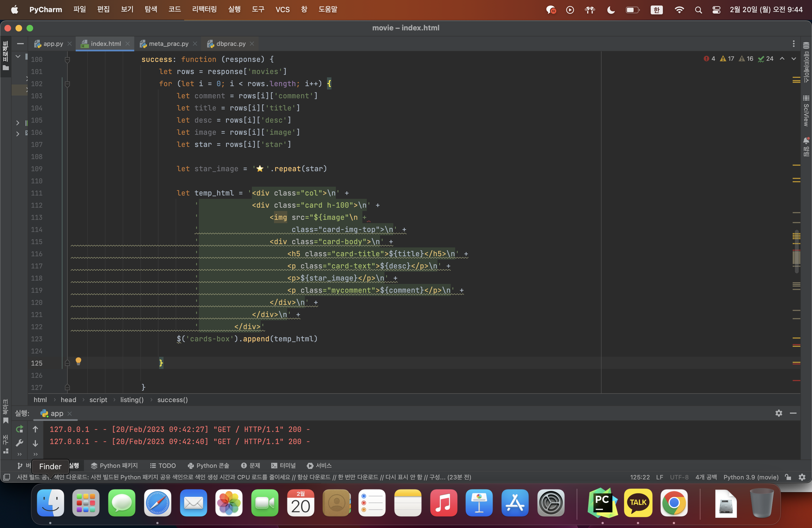
Task: Open the Python 콘솔 tool window button
Action: (x=208, y=466)
